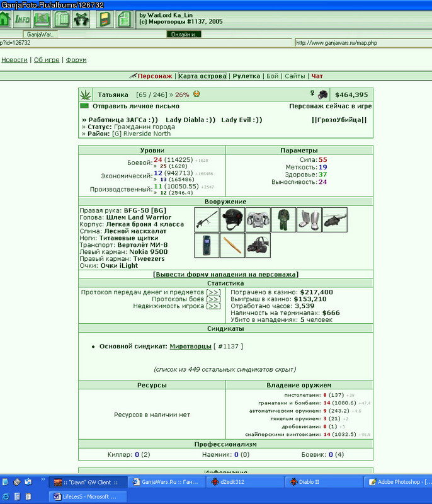
Task: Click the floppy disk save icon
Action: (x=105, y=20)
